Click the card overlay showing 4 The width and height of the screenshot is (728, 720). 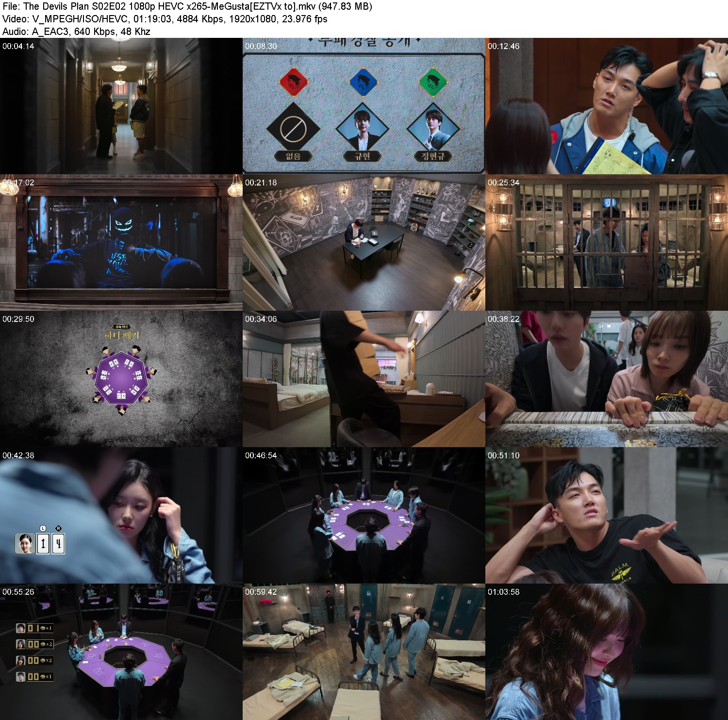58,543
